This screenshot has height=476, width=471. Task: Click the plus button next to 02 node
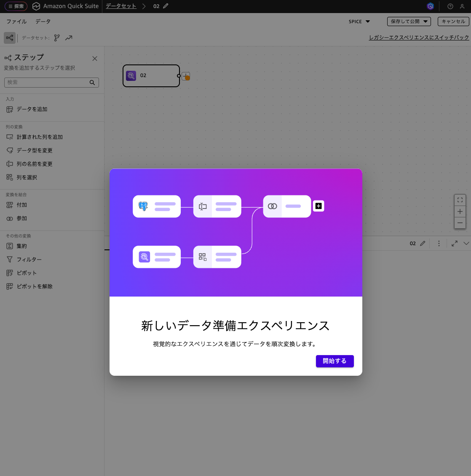(186, 76)
